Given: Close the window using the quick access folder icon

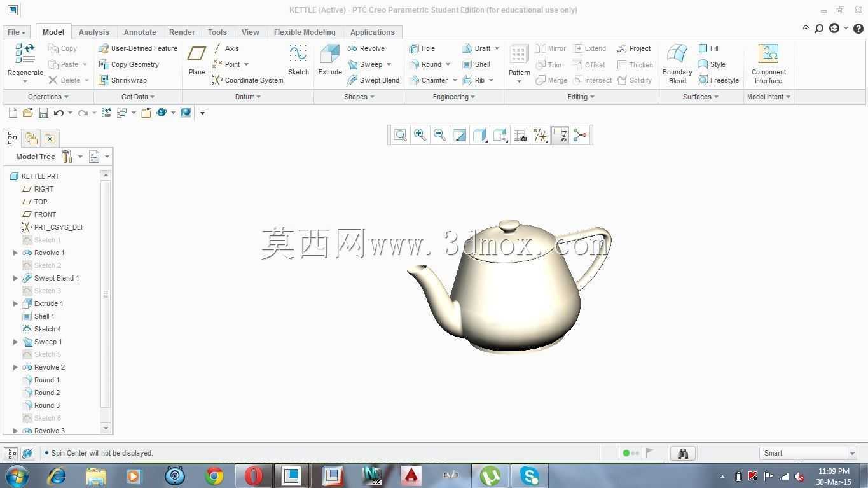Looking at the screenshot, I should [x=146, y=113].
